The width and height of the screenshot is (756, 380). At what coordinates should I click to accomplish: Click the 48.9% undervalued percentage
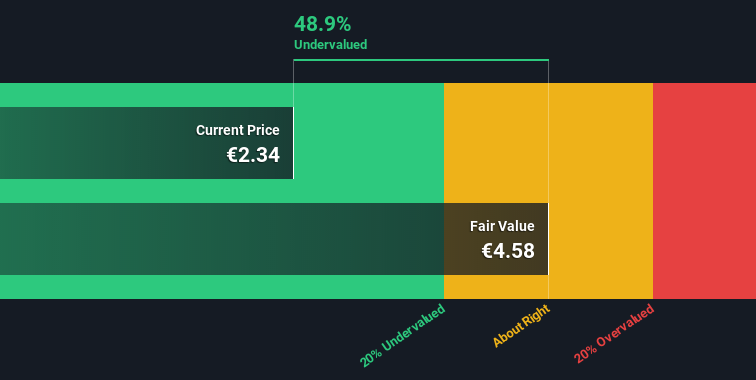323,24
